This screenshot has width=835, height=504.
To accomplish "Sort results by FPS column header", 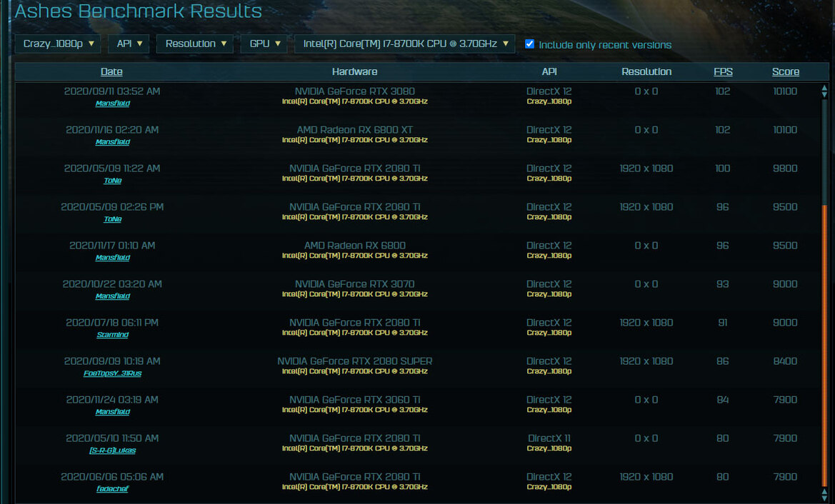I will (723, 71).
